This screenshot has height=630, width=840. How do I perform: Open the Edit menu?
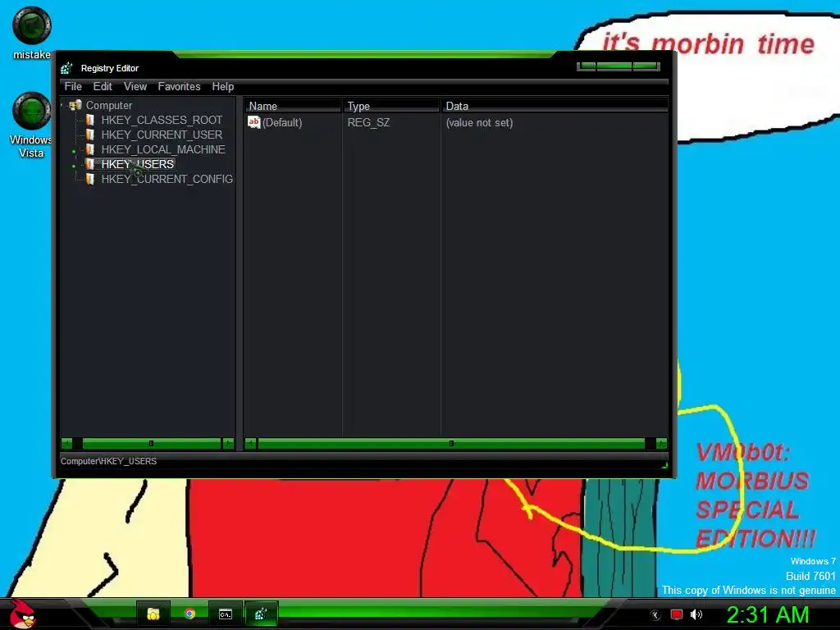103,86
